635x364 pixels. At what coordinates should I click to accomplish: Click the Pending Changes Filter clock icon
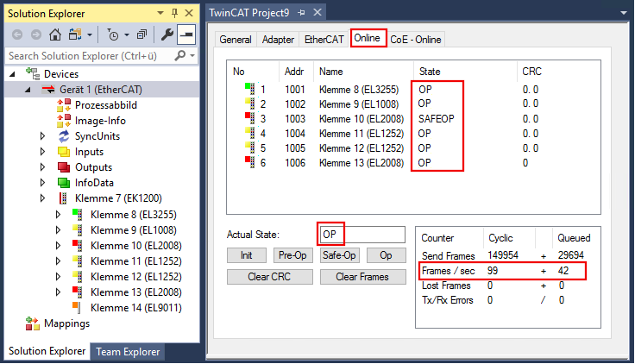coord(112,35)
